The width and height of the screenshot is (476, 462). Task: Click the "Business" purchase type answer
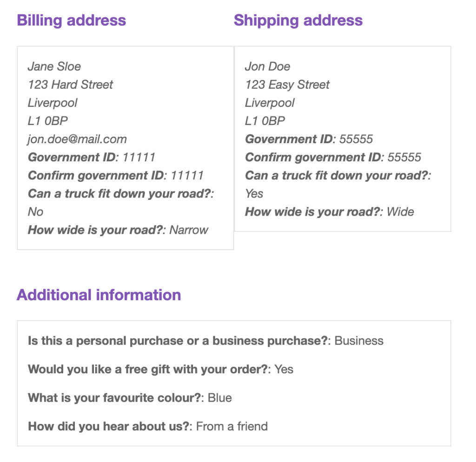(x=359, y=341)
